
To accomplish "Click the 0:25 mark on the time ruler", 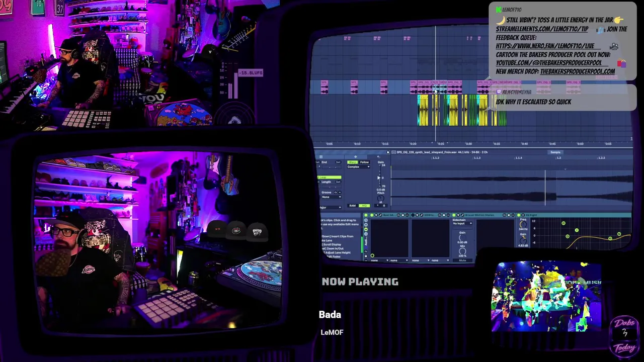I will coord(441,144).
